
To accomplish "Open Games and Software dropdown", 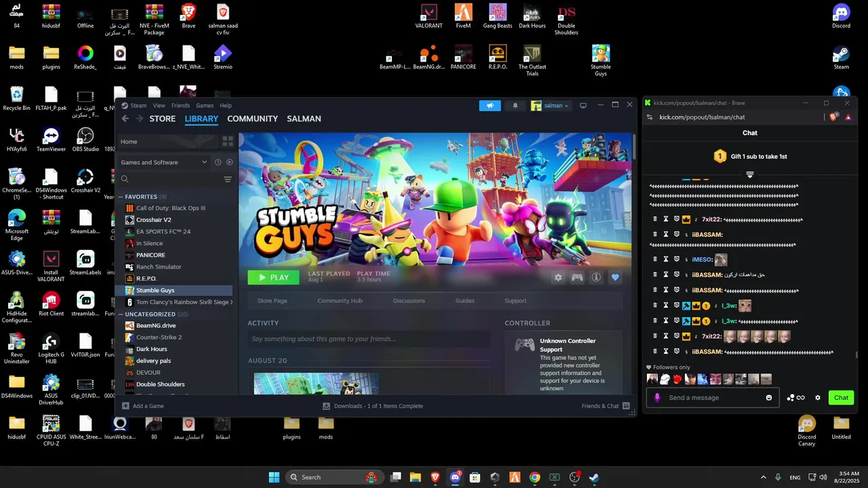I will (x=164, y=162).
